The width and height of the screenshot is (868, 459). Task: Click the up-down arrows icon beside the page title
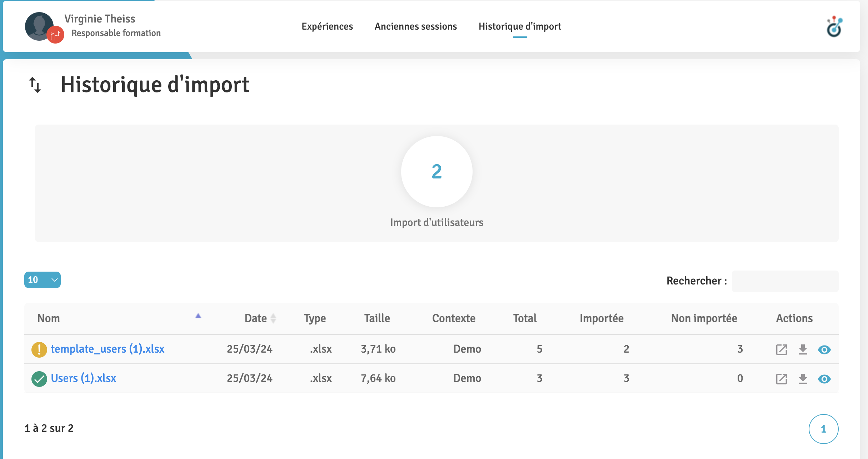point(35,85)
